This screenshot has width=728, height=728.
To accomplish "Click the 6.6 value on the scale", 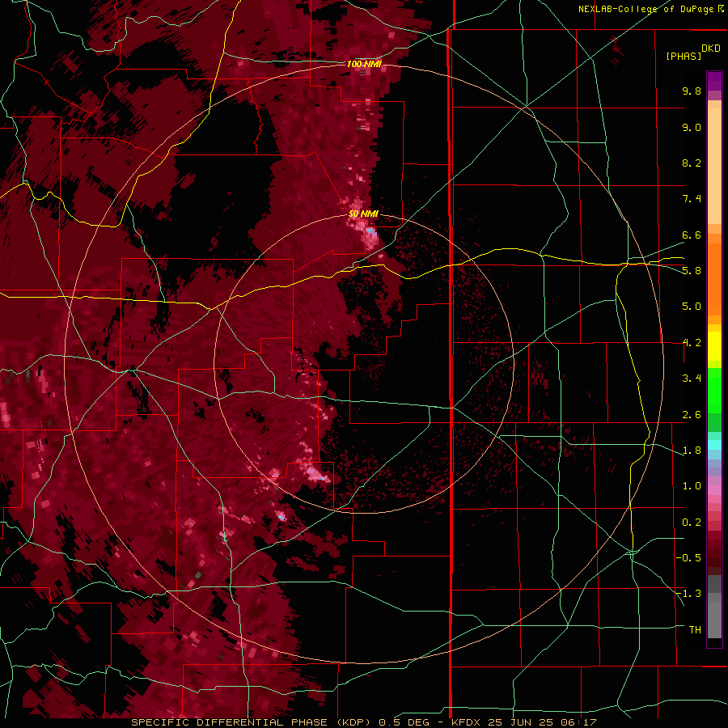I will pyautogui.click(x=692, y=235).
